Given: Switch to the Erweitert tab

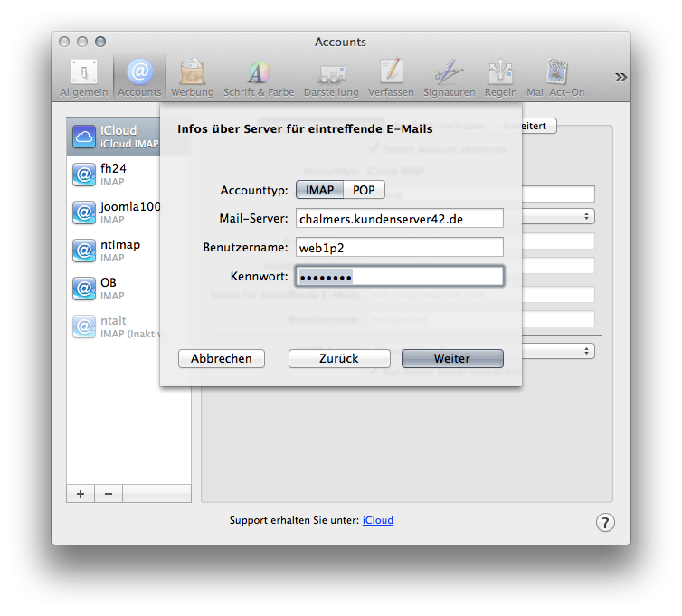Looking at the screenshot, I should coord(532,126).
